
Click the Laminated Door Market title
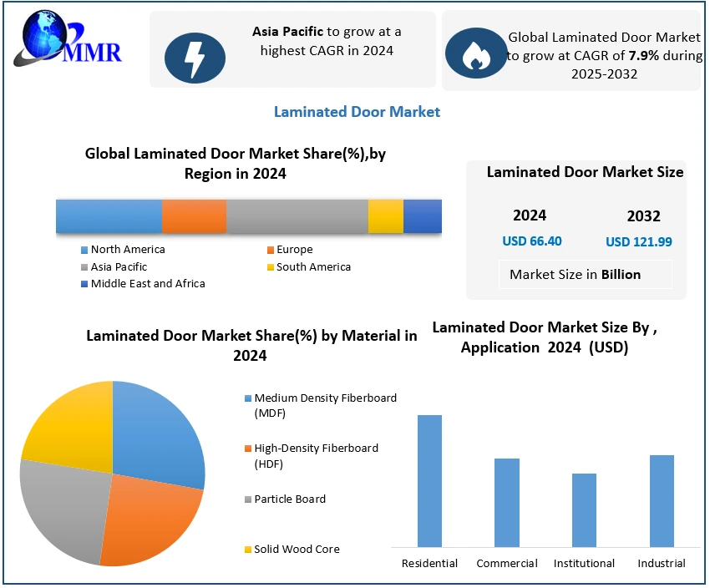coord(357,112)
